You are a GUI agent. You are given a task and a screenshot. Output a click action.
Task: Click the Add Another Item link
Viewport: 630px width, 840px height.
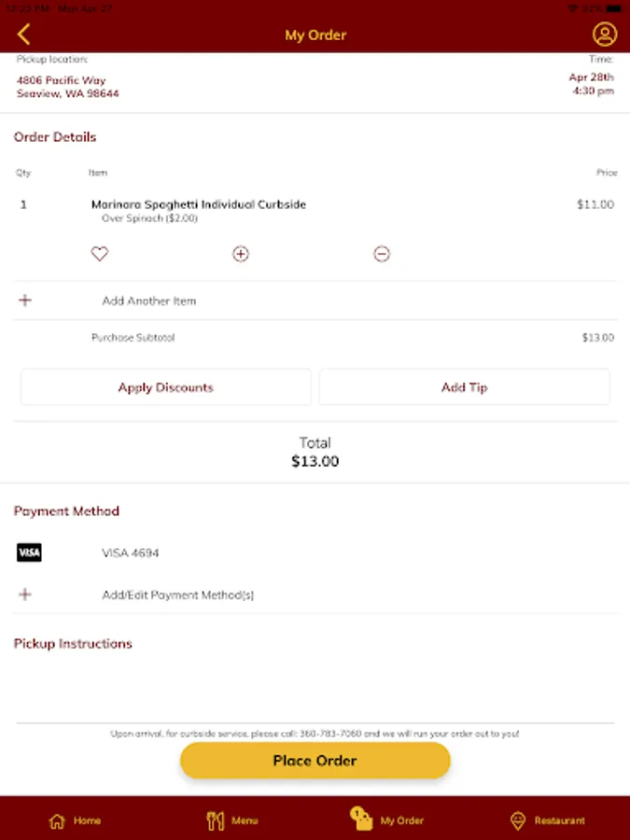(x=149, y=301)
